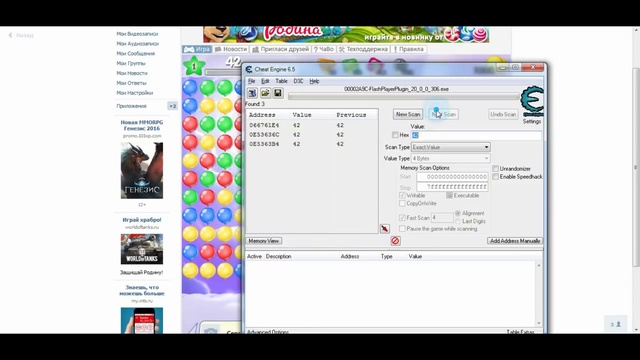The height and width of the screenshot is (360, 640).
Task: Open the D3D menu
Action: [x=298, y=81]
